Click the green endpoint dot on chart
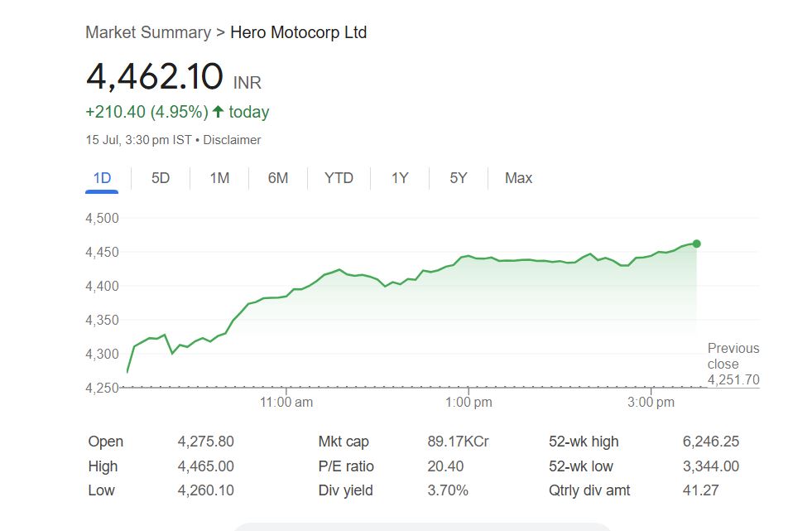Screen dimensions: 812x531 coord(696,244)
